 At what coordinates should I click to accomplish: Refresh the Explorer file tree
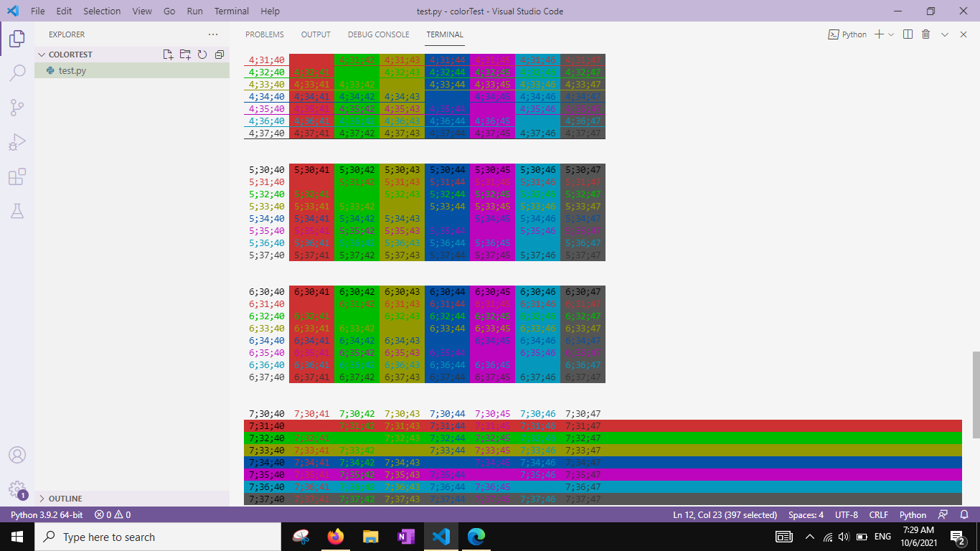click(x=202, y=55)
